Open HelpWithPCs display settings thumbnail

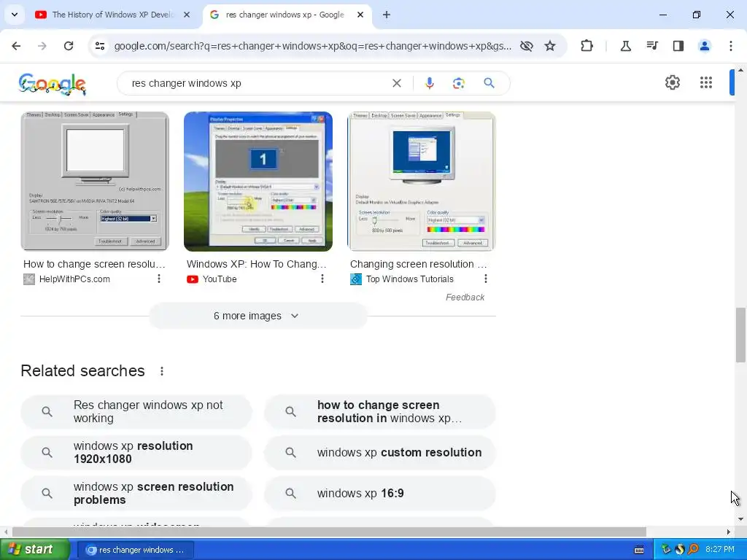pos(95,182)
